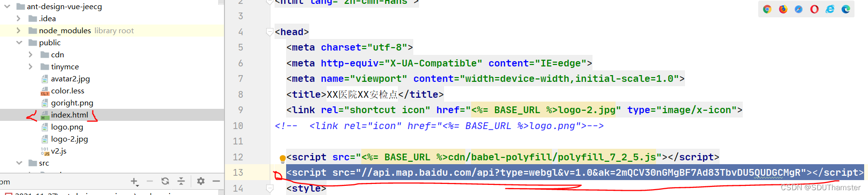Place cursor in the title tag line
Viewport: 868px width, 195px height.
365,95
